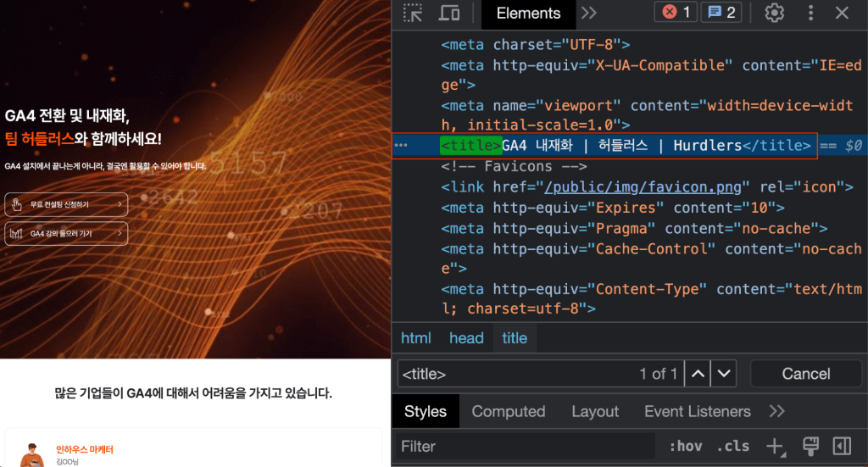This screenshot has height=467, width=868.
Task: Switch to the Styles tab
Action: [x=426, y=411]
